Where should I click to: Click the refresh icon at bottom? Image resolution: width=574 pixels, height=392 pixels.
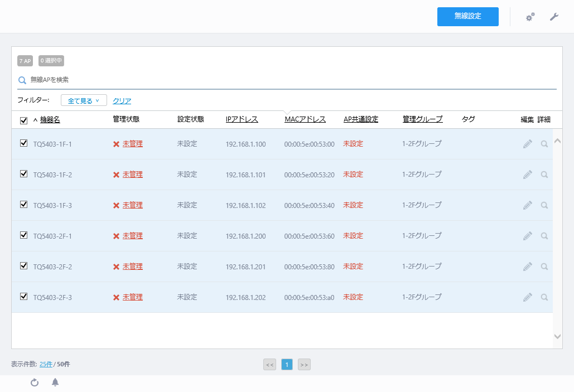35,383
